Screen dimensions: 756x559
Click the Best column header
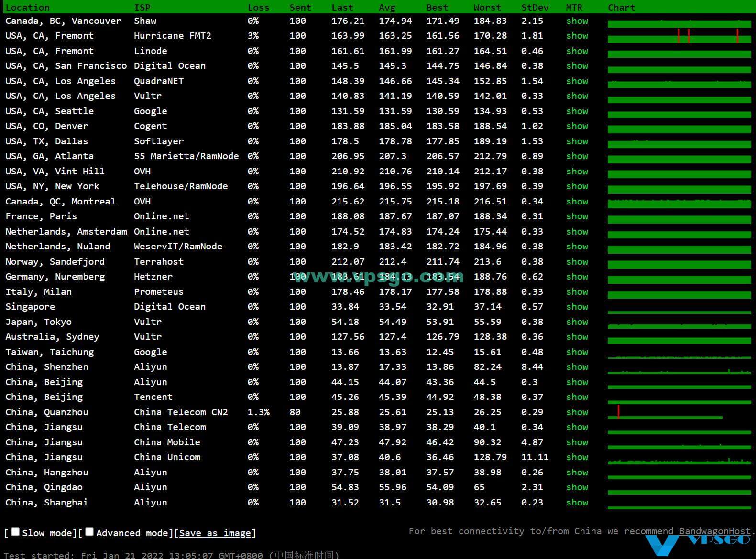(437, 8)
